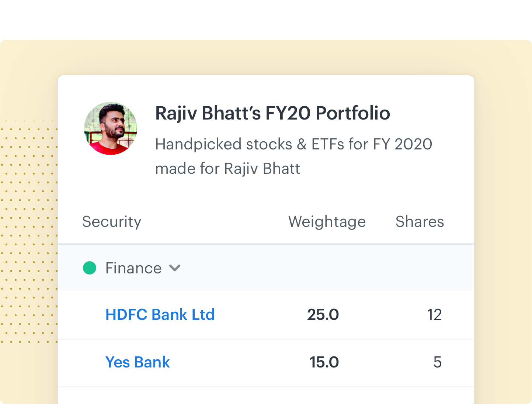Click HDFC Bank shares count 12
The image size is (532, 404).
pos(434,315)
